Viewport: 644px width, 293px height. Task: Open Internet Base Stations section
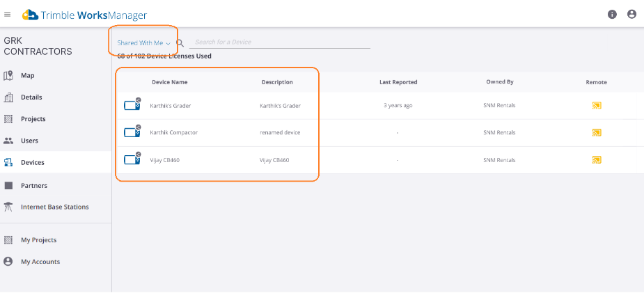tap(56, 207)
